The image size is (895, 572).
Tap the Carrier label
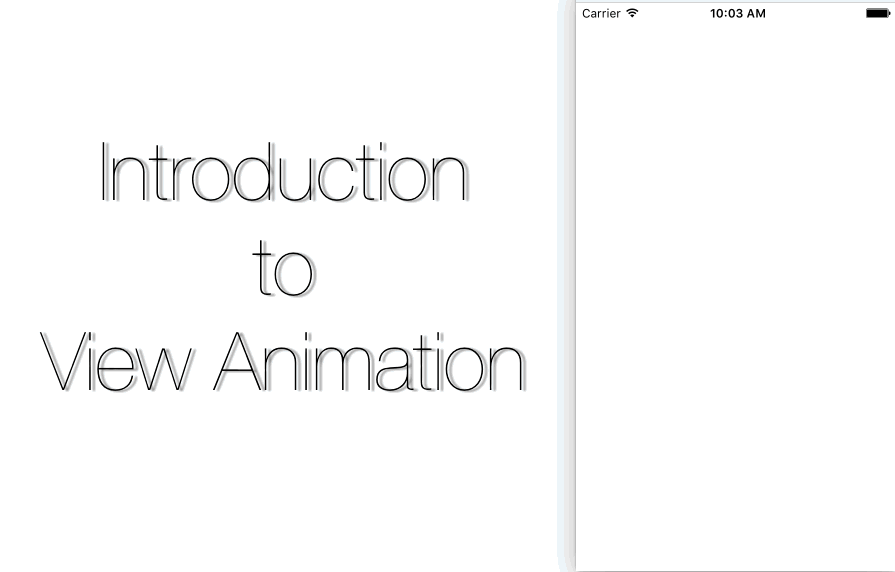pyautogui.click(x=601, y=13)
